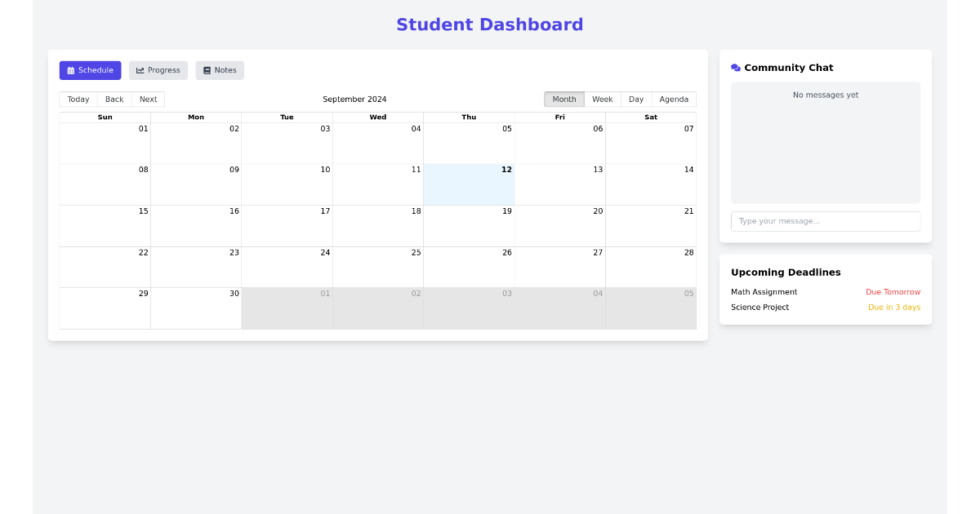Open the Progress tab
980x514 pixels.
click(x=158, y=71)
